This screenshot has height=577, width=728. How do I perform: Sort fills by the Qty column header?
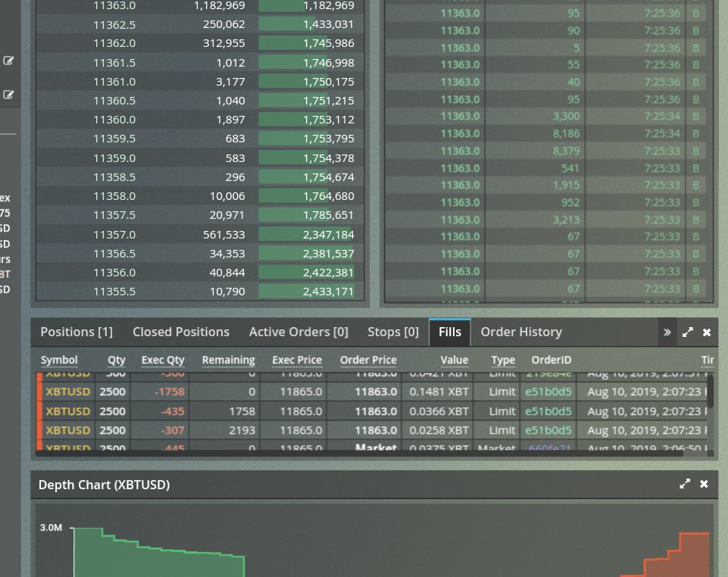117,360
